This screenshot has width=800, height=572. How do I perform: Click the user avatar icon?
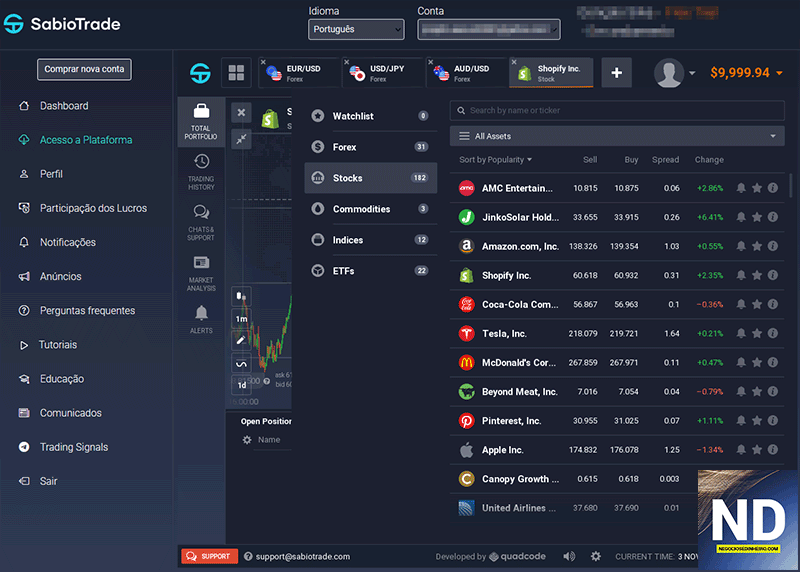pyautogui.click(x=669, y=73)
